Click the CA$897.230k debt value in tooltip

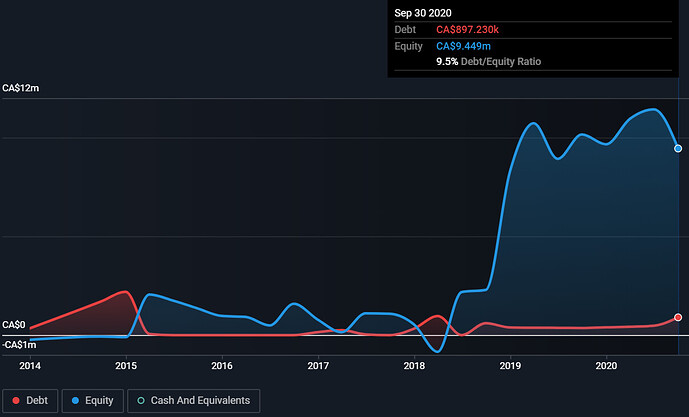(x=474, y=30)
